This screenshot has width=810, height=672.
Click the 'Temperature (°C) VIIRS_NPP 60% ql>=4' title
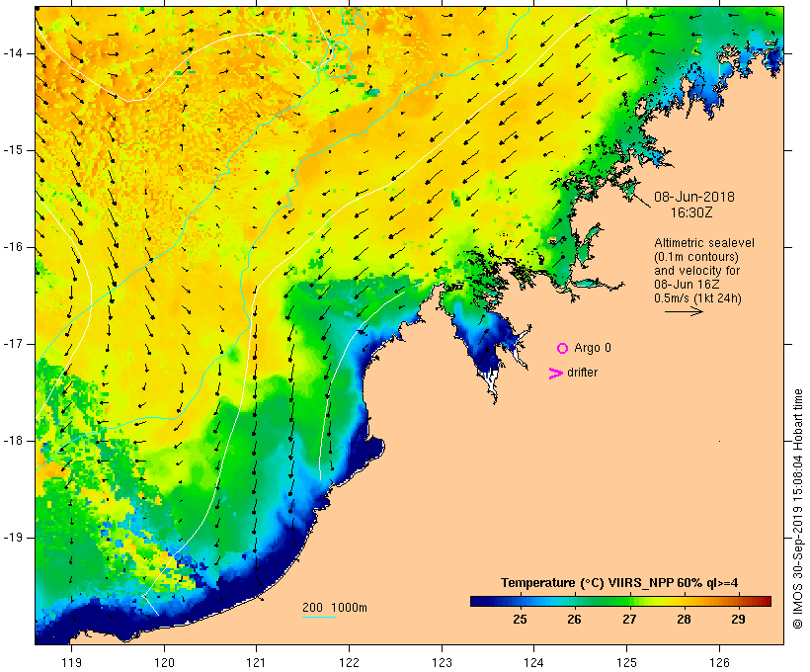click(x=619, y=583)
